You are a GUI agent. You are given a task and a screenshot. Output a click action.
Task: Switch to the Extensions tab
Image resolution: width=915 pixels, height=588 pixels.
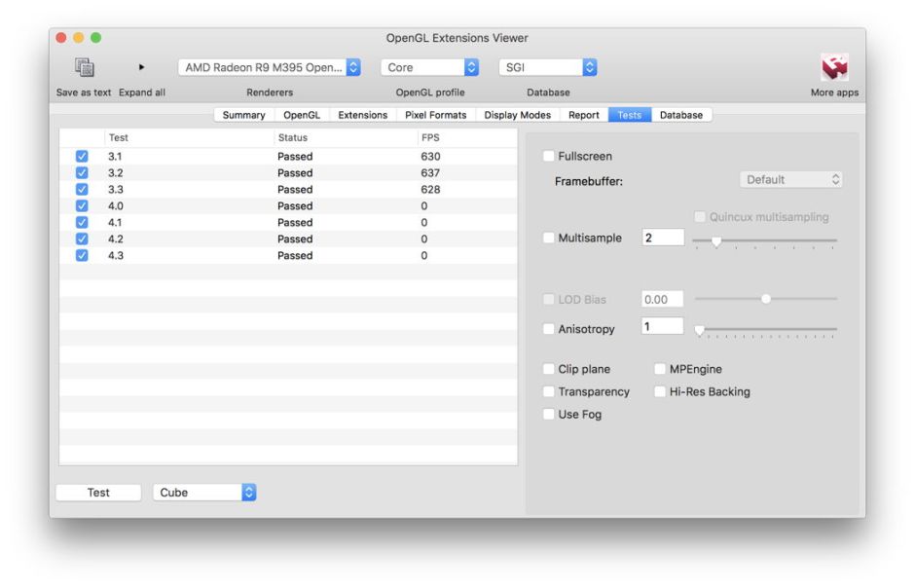[362, 115]
